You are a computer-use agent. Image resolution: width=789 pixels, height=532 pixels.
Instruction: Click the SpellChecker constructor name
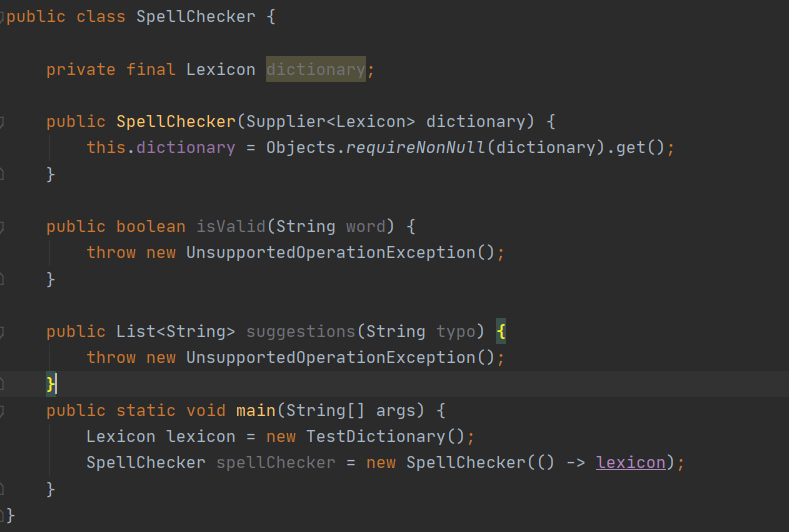[176, 122]
